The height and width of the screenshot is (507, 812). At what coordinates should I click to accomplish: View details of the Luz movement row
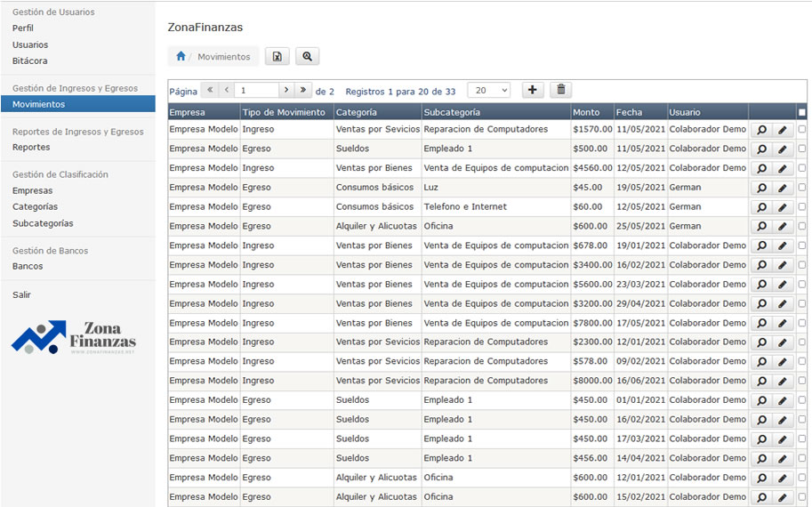click(761, 188)
